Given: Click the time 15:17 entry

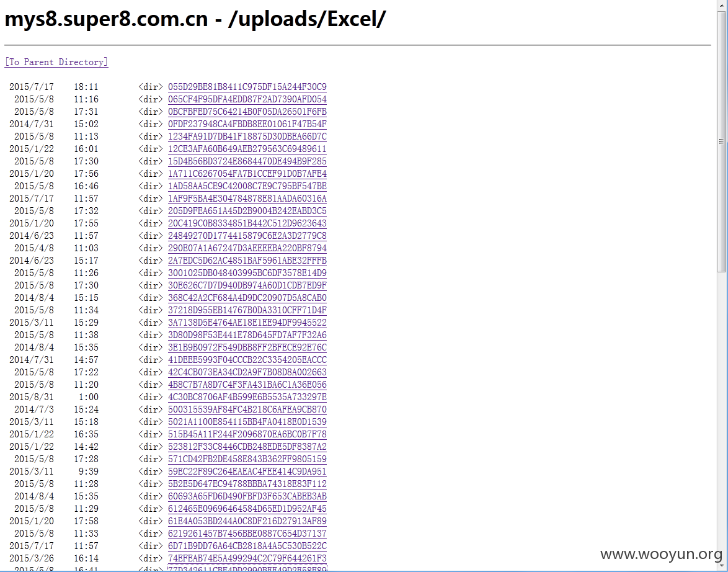Looking at the screenshot, I should [86, 261].
